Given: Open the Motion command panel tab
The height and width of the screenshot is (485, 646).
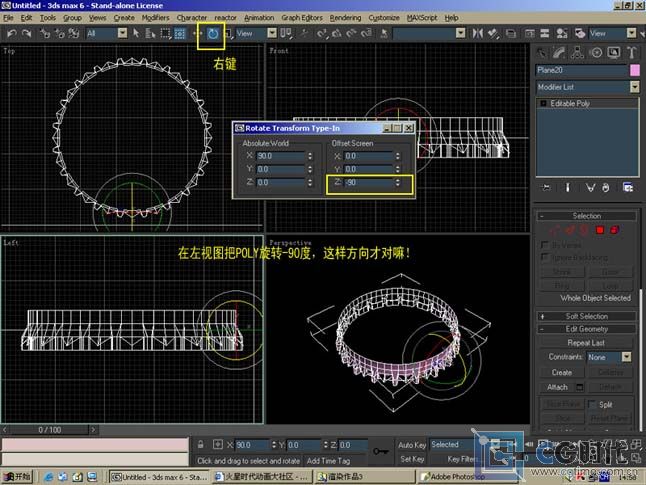Looking at the screenshot, I should [596, 53].
